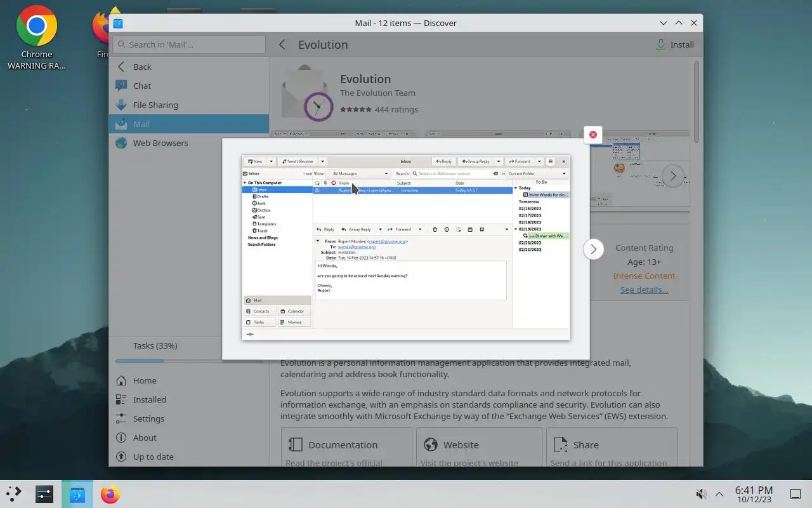Viewport: 812px width, 508px height.
Task: Click the 444 ratings stars
Action: pyautogui.click(x=355, y=109)
